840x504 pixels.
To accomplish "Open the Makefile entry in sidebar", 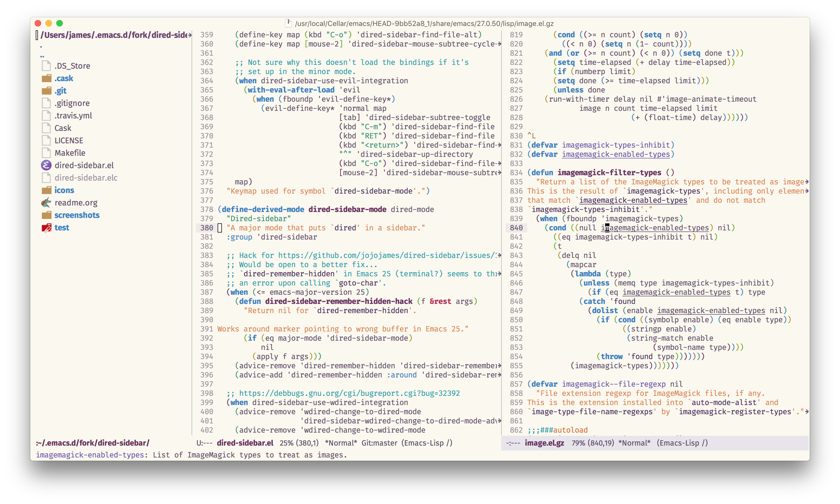I will [x=70, y=153].
